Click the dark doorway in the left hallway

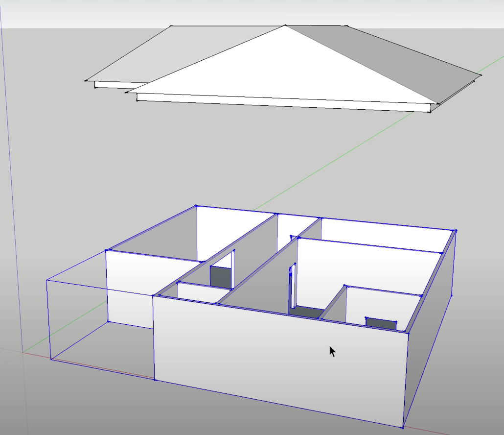(221, 277)
